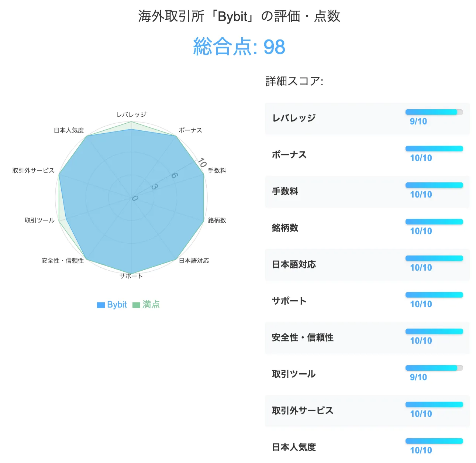Image resolution: width=476 pixels, height=463 pixels.
Task: Click the 取引外サービス score progress bar
Action: click(434, 404)
